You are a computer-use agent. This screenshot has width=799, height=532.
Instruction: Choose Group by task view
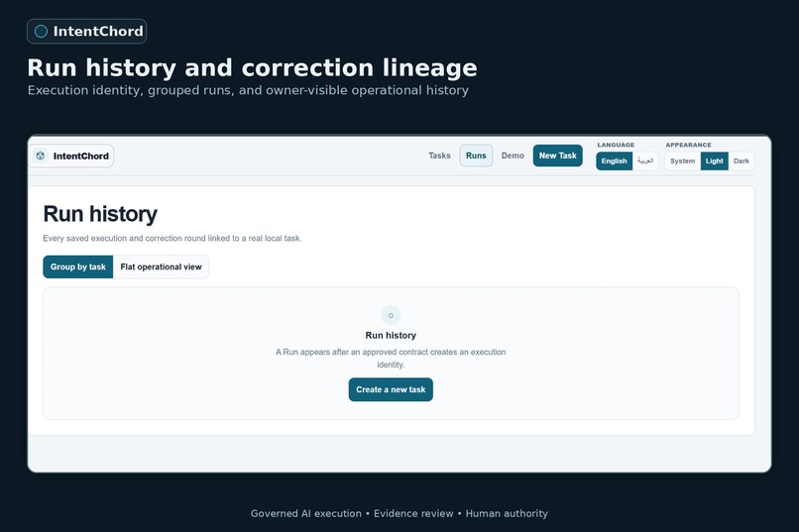78,266
